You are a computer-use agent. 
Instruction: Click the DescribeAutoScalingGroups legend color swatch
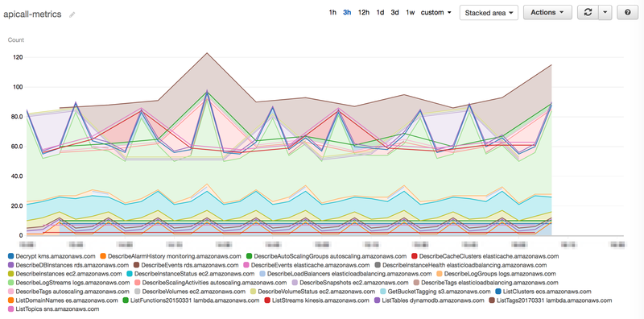[x=249, y=256]
